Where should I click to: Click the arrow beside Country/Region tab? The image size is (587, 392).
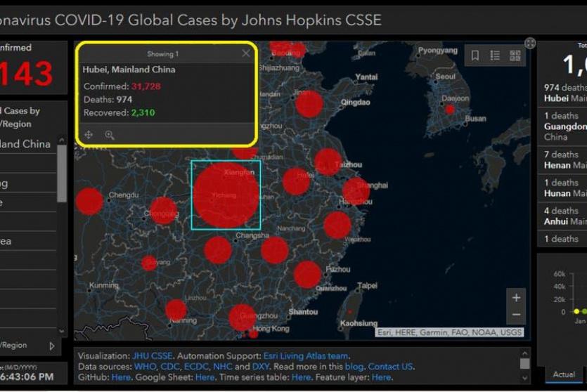pyautogui.click(x=51, y=346)
